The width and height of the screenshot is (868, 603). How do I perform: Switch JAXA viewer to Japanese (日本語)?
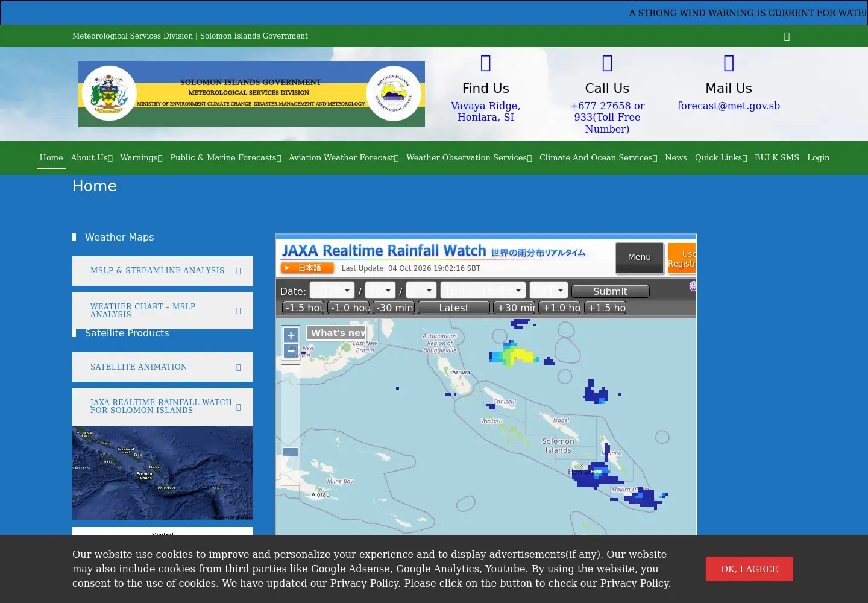[x=307, y=268]
